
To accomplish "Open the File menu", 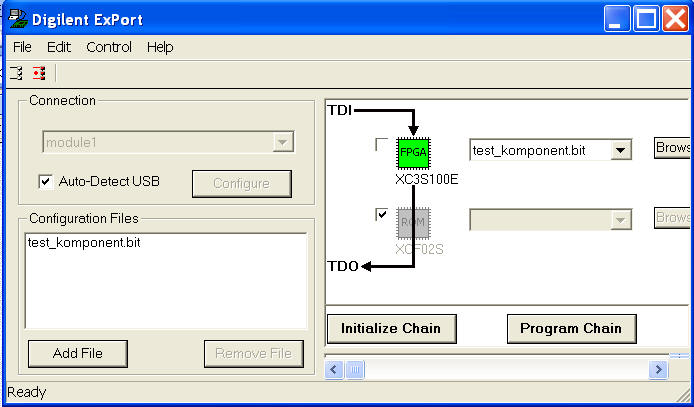I will pos(22,47).
